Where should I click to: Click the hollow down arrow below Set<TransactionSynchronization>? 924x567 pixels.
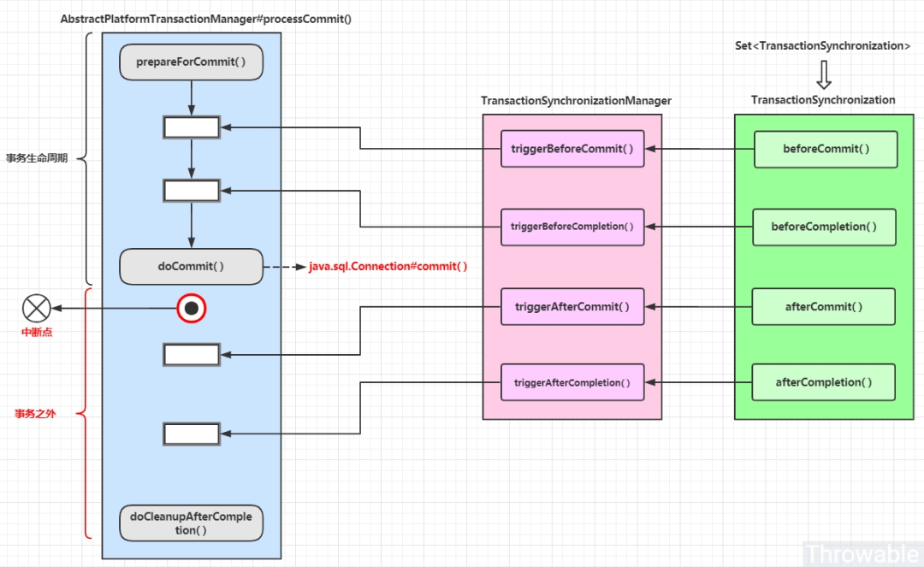(824, 74)
